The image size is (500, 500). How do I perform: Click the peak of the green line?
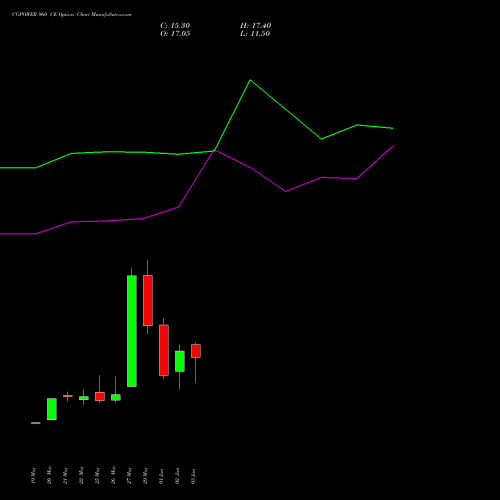(250, 80)
